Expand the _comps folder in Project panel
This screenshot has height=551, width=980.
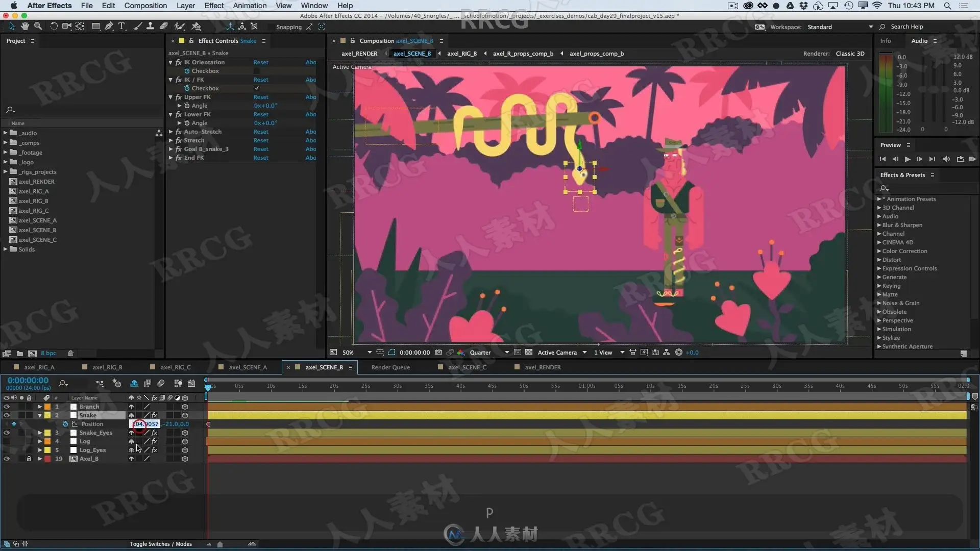pyautogui.click(x=5, y=143)
